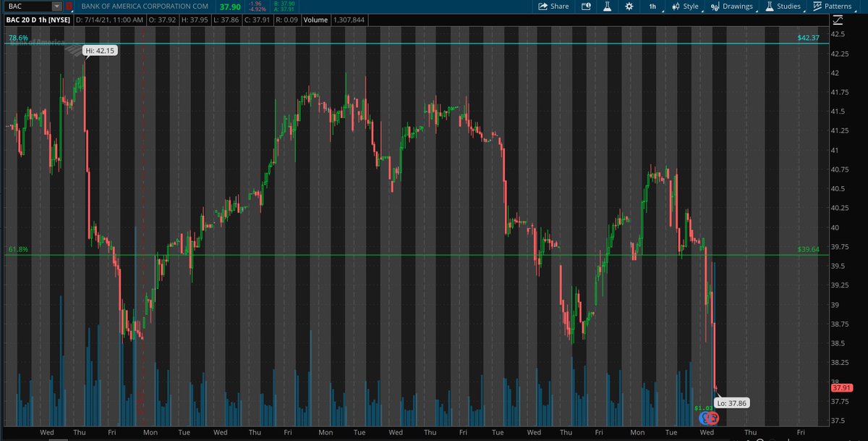
Task: Select the 61.8% Fibonacci level label
Action: pyautogui.click(x=18, y=249)
